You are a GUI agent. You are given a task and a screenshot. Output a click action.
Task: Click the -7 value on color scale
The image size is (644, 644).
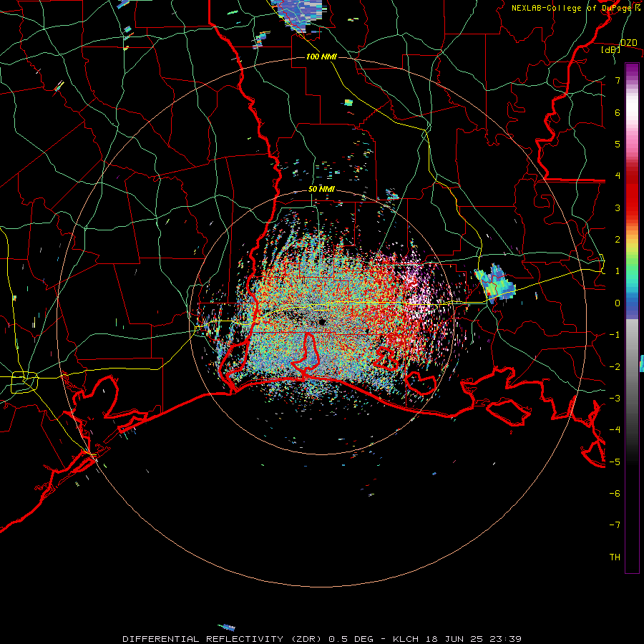click(x=615, y=525)
